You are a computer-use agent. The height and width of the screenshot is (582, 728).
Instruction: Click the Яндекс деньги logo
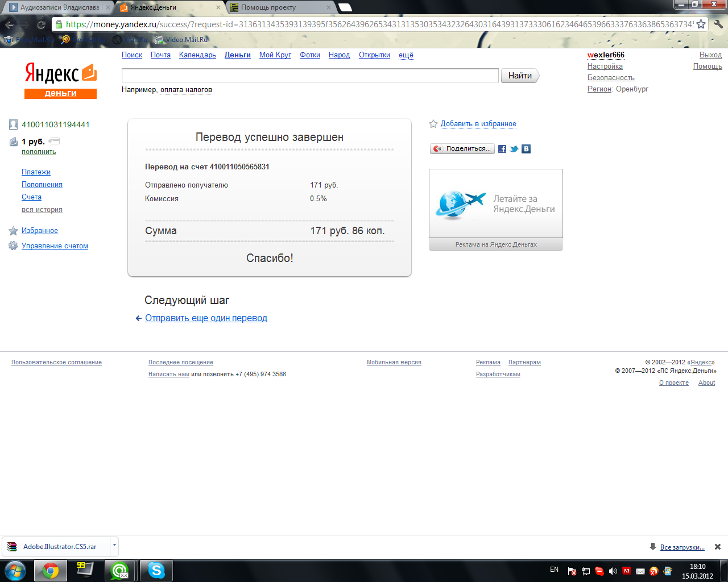tap(61, 80)
